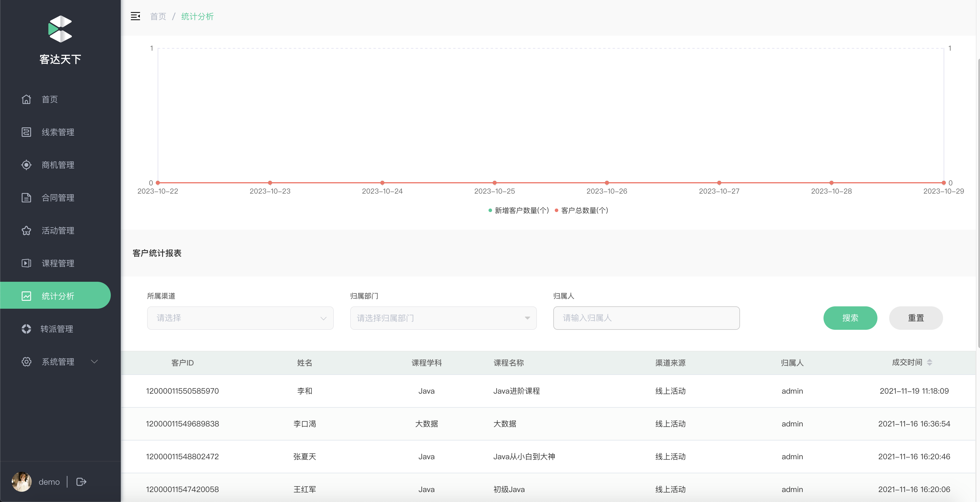Click customer ID 12000011548802472

(x=182, y=456)
